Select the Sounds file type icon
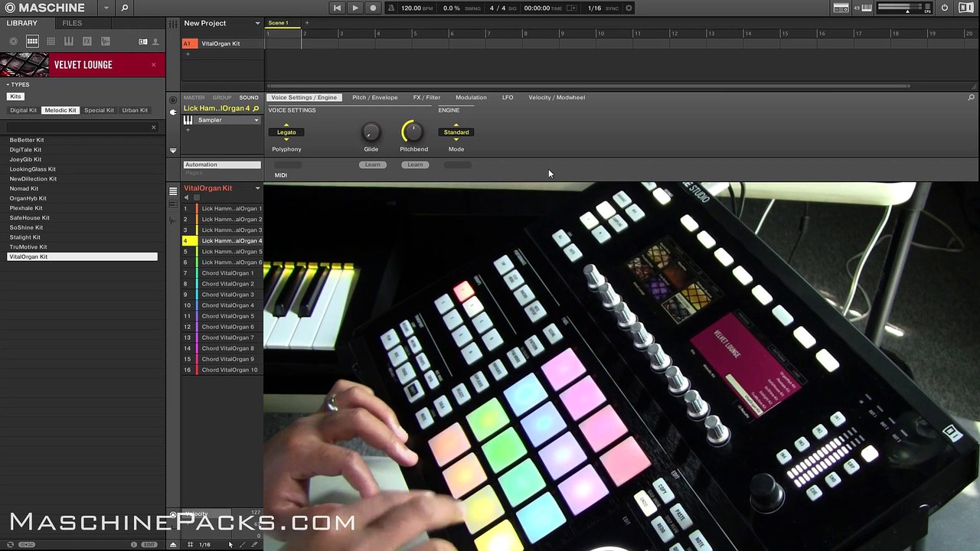This screenshot has width=980, height=551. pos(51,41)
